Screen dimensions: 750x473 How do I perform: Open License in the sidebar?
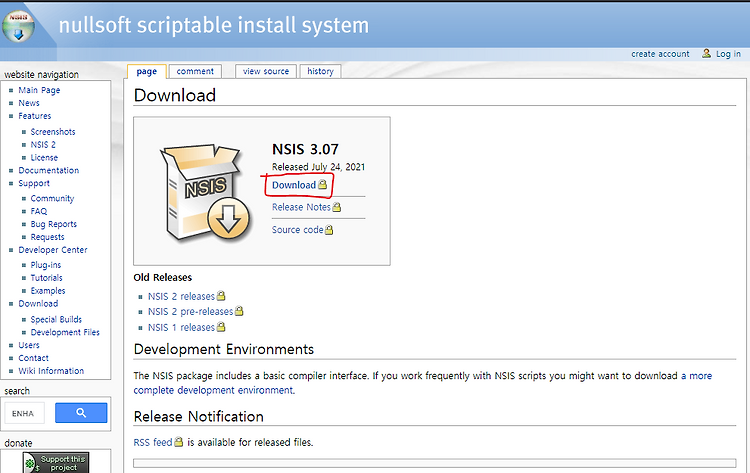44,157
